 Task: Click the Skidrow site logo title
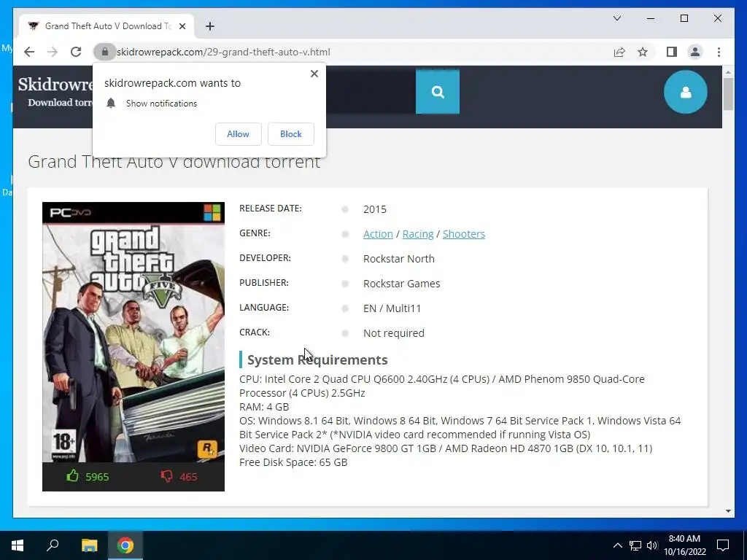coord(55,85)
